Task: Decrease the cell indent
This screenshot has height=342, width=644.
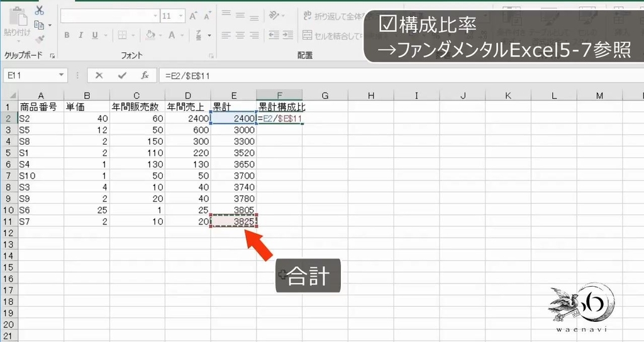Action: (x=274, y=35)
